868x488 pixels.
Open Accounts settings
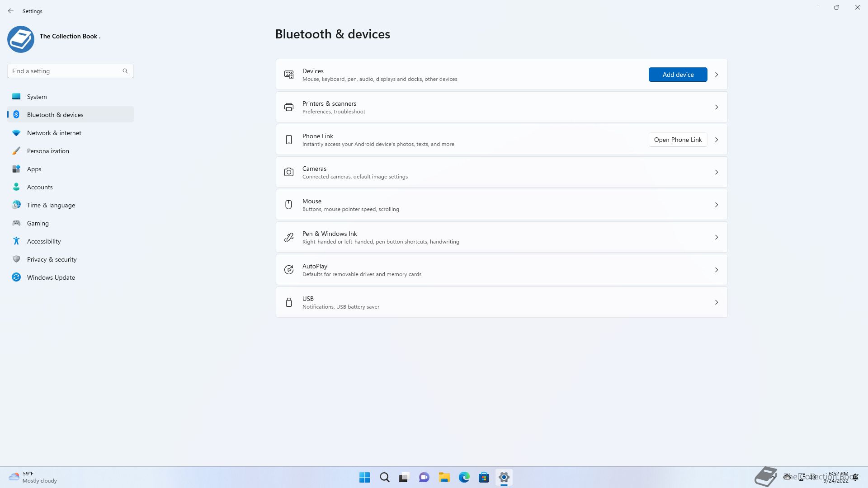70,187
